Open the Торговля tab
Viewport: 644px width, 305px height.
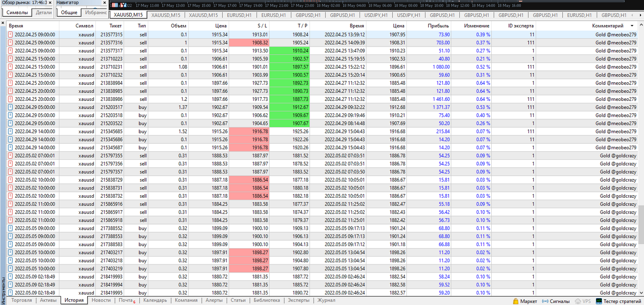[21, 301]
